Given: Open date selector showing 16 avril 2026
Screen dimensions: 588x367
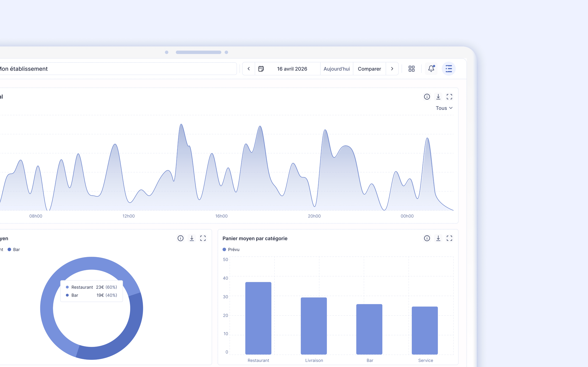Looking at the screenshot, I should 292,69.
